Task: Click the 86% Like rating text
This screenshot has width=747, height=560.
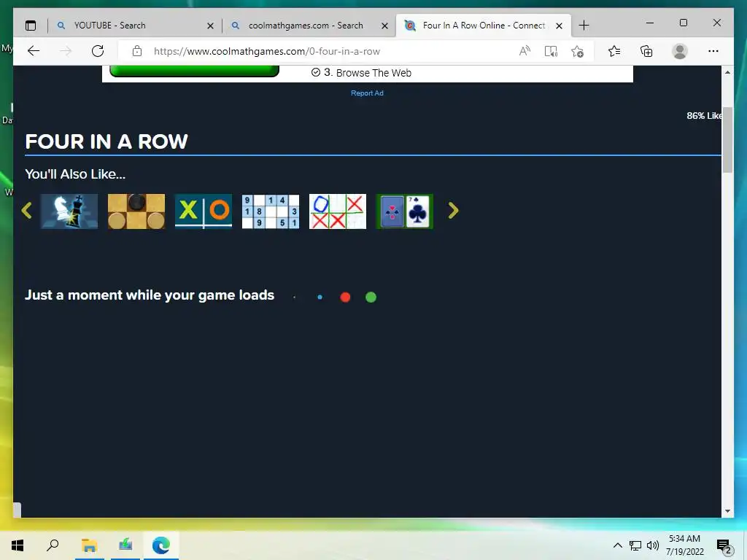Action: point(704,116)
